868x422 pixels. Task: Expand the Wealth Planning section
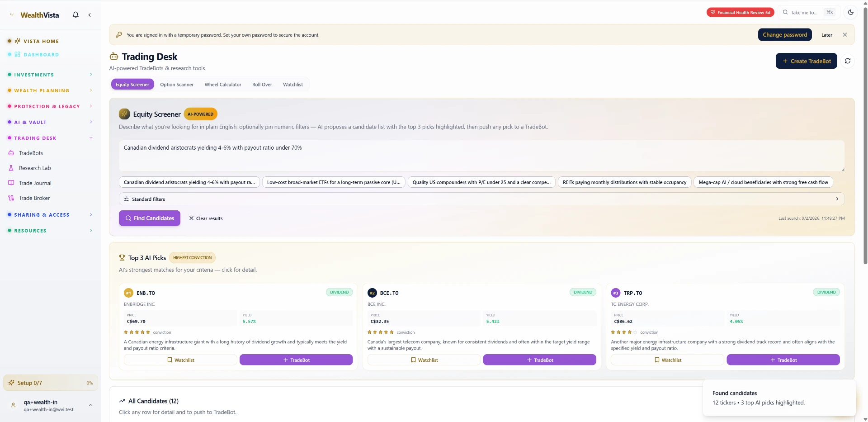50,90
